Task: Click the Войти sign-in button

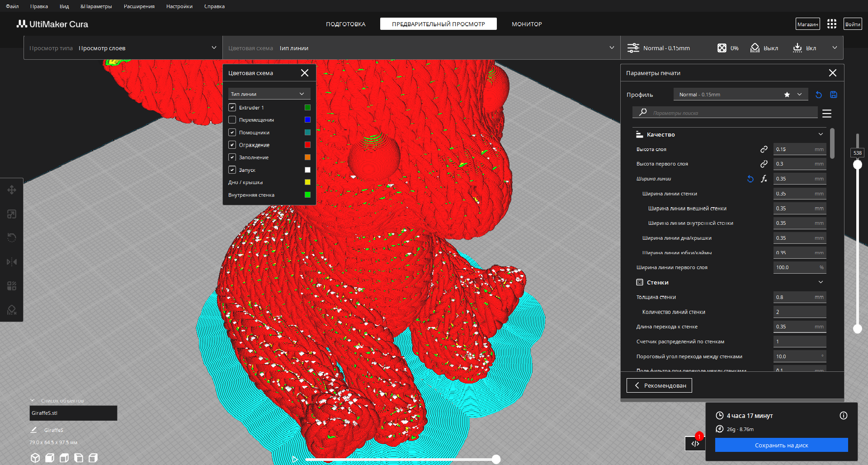Action: click(853, 24)
